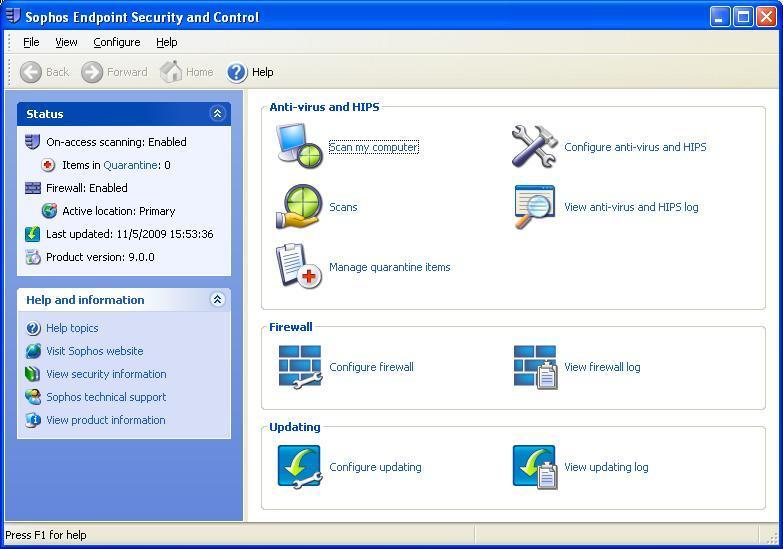Click the View updating log link
783x549 pixels.
pos(606,467)
